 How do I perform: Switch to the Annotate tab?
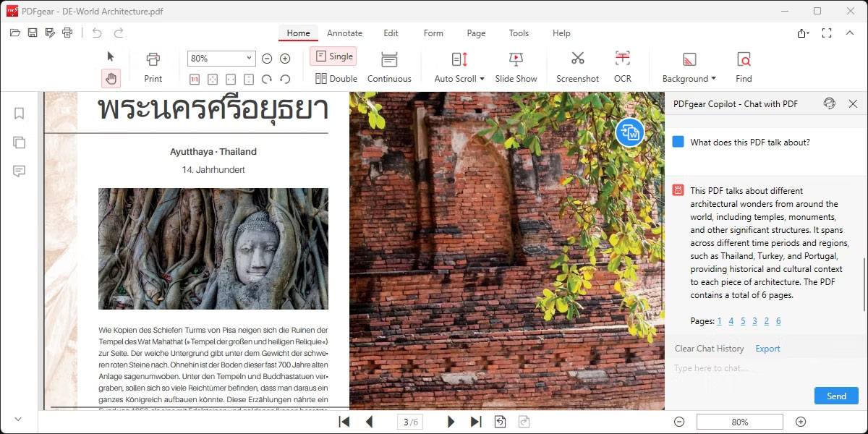pyautogui.click(x=344, y=33)
